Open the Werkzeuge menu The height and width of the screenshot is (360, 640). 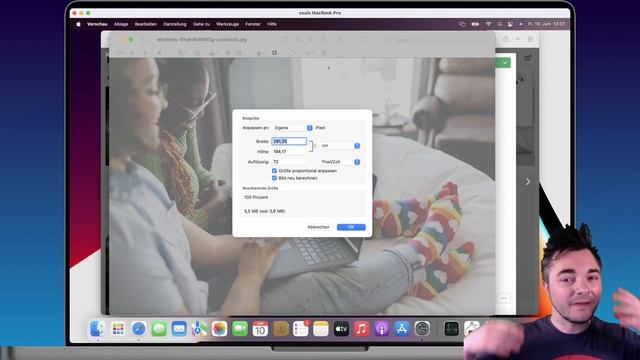227,24
